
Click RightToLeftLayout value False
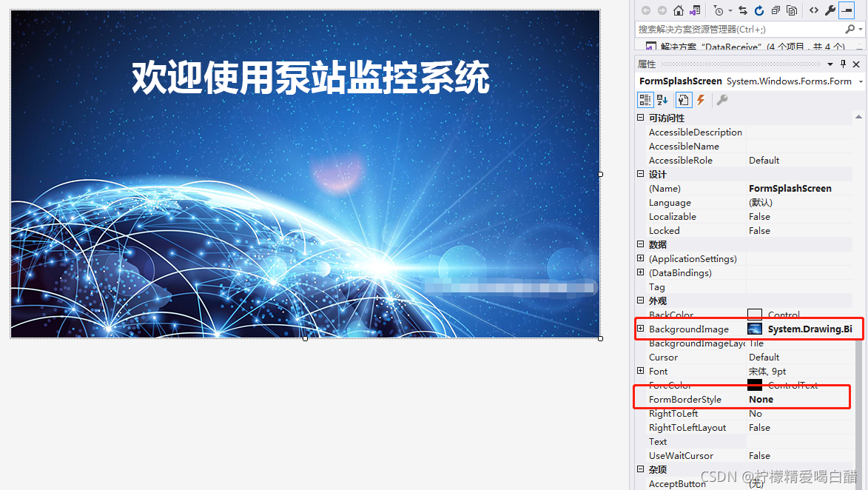[x=759, y=427]
